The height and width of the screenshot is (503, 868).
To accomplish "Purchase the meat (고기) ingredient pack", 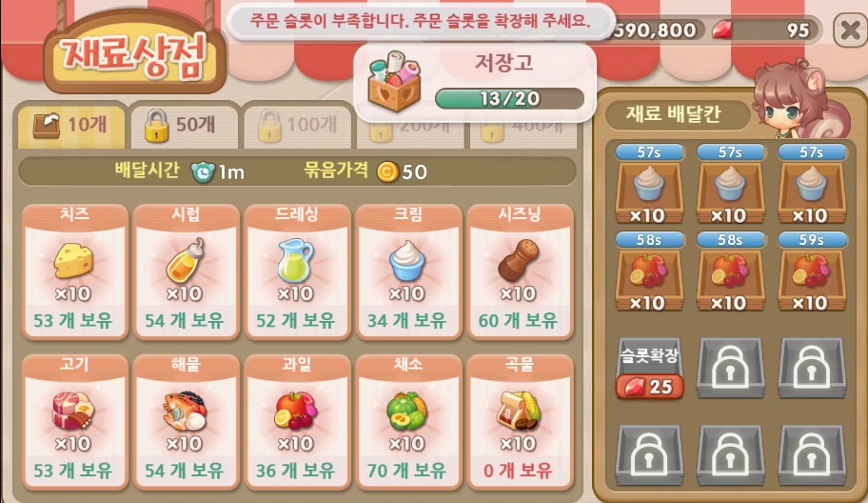I will (x=75, y=422).
